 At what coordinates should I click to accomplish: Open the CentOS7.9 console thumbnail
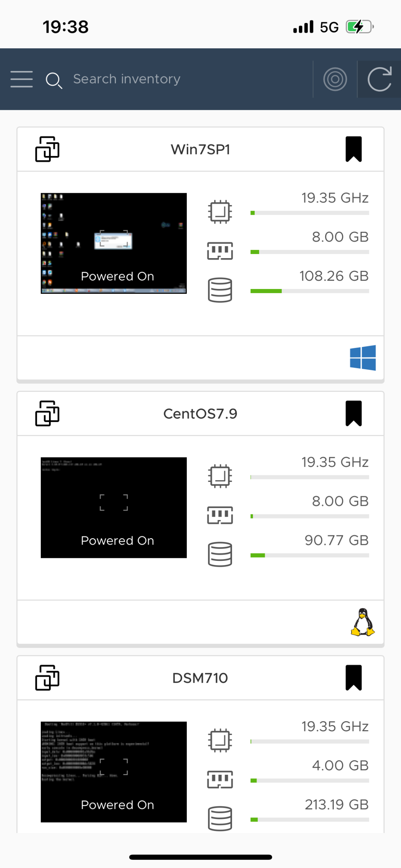114,507
